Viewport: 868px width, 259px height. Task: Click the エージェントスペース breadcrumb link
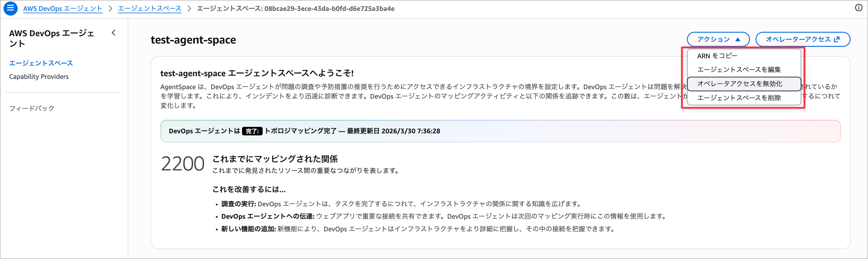(149, 9)
